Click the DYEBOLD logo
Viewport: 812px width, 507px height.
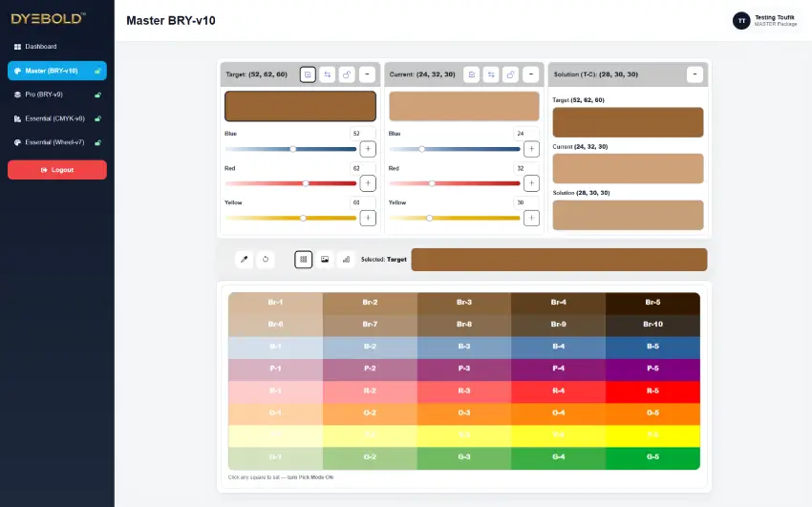click(48, 19)
